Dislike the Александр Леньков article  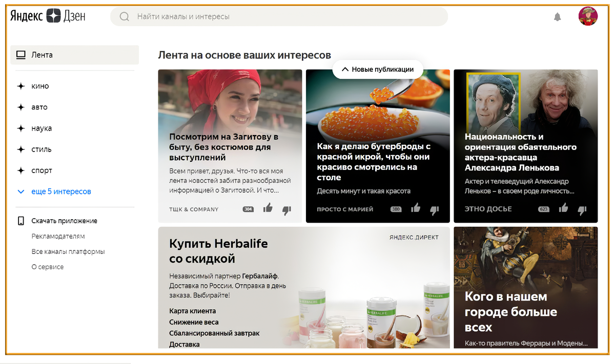click(x=582, y=209)
